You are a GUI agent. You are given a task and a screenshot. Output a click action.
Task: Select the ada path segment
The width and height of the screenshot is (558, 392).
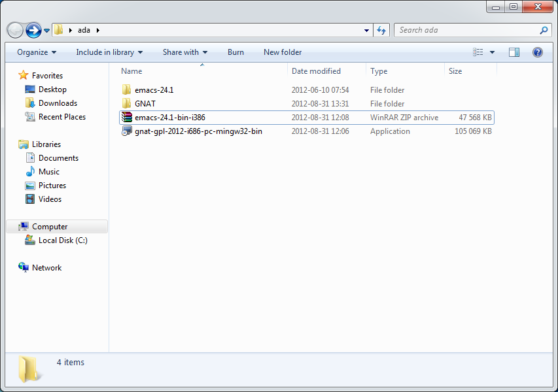[x=84, y=30]
